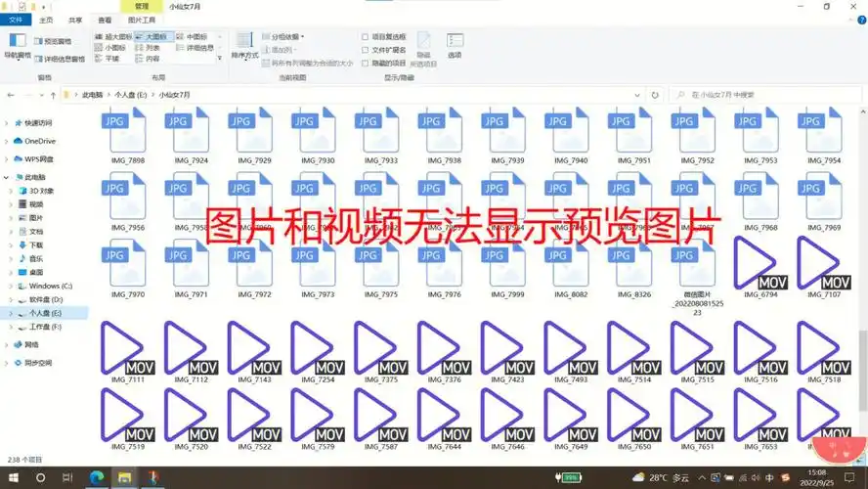Toggle 隐藏的项目 hidden items checkbox
This screenshot has height=489, width=868.
[383, 64]
